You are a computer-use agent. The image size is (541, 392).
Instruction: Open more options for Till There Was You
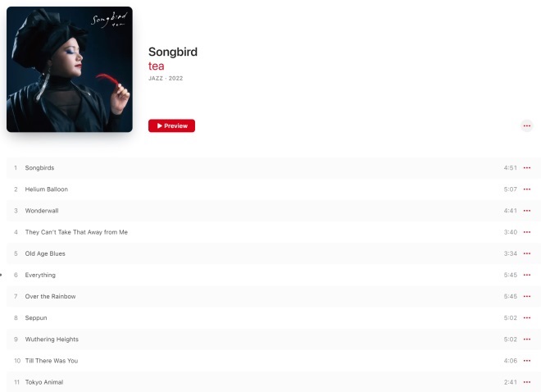(526, 361)
